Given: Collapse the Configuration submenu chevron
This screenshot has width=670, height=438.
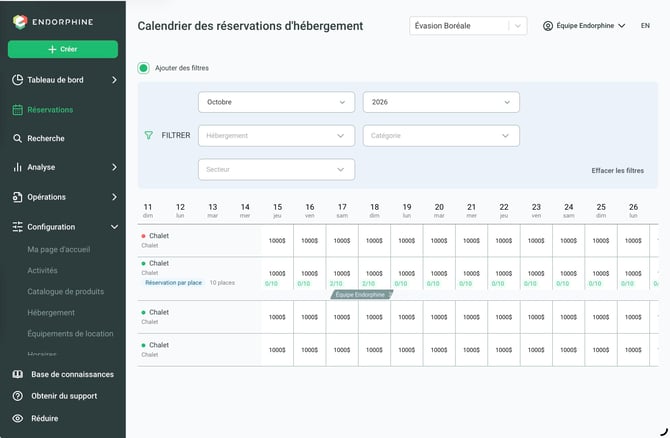Looking at the screenshot, I should click(114, 227).
